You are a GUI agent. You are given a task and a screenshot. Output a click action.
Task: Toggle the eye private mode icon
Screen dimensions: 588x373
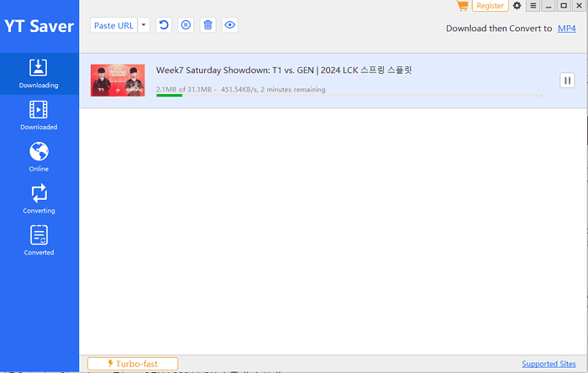[x=229, y=25]
